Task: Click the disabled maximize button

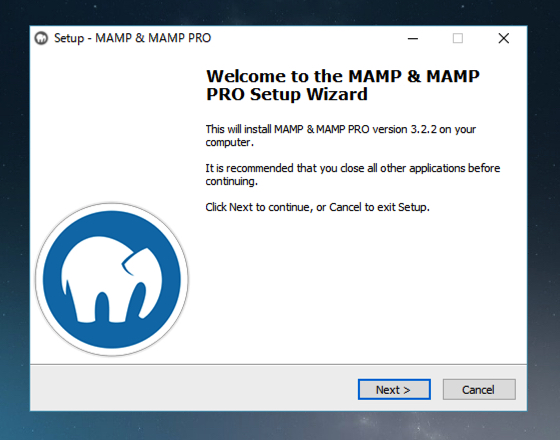Action: click(x=458, y=38)
